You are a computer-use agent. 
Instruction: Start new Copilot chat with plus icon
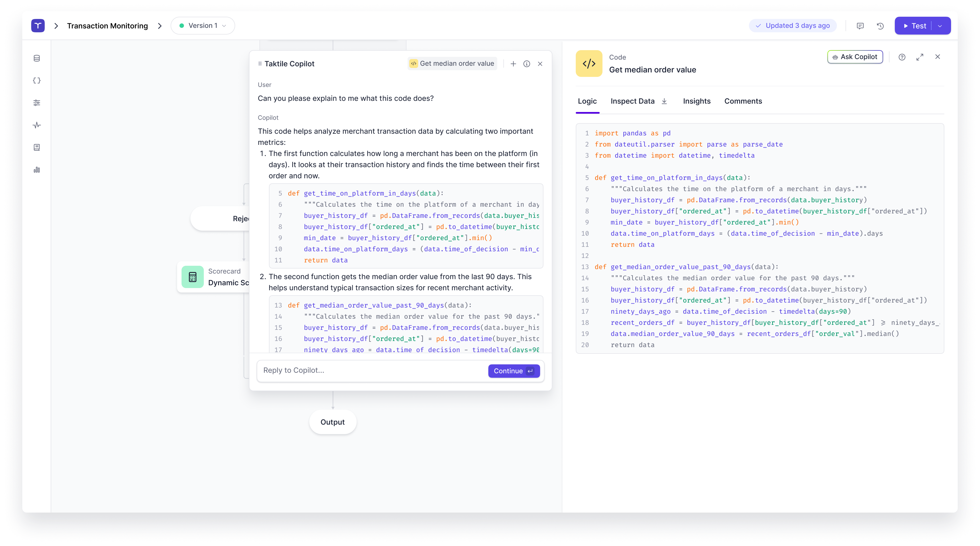(x=513, y=64)
